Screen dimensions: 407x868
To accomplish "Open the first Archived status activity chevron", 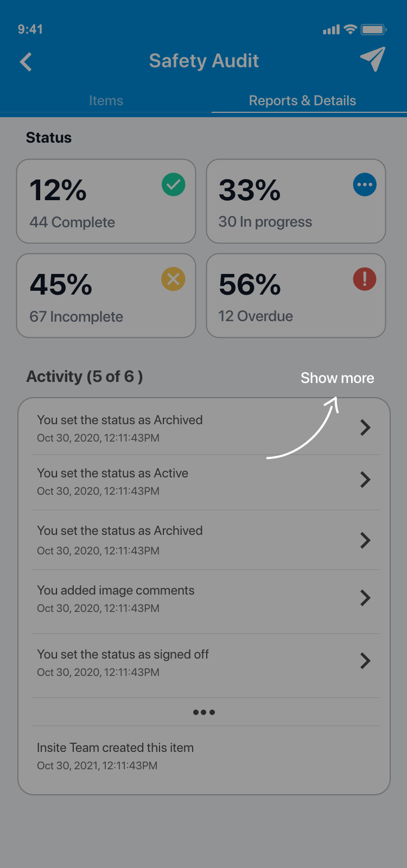I will (x=365, y=427).
